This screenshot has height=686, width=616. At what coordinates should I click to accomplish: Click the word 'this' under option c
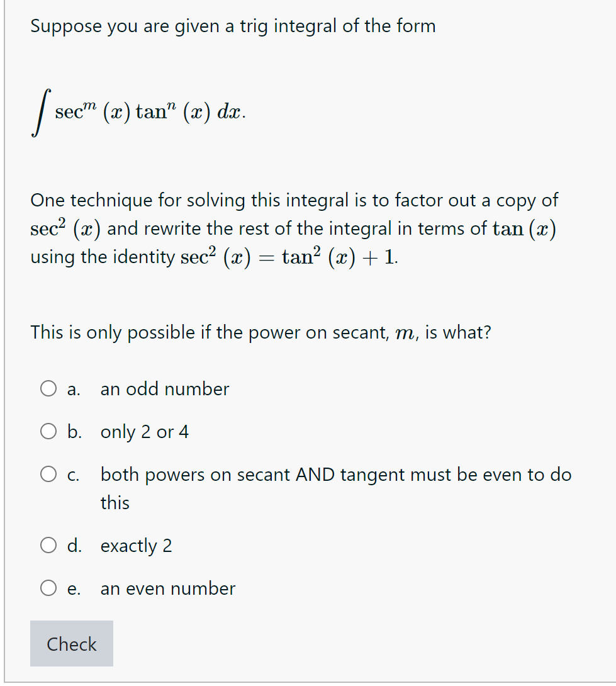(x=114, y=502)
